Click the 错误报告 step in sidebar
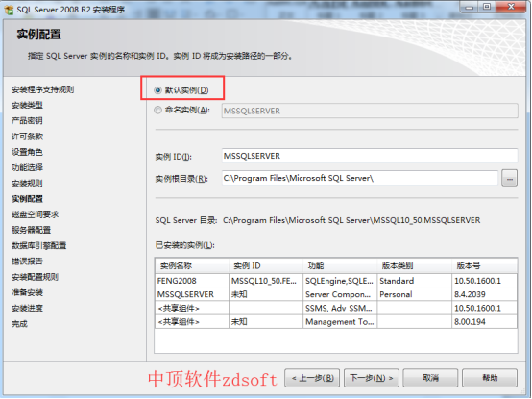532x399 pixels. coord(27,262)
